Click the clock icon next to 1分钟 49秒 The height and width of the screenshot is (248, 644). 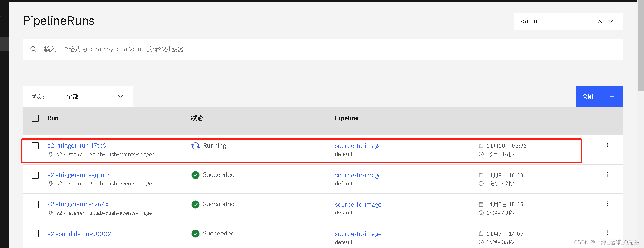pos(481,213)
